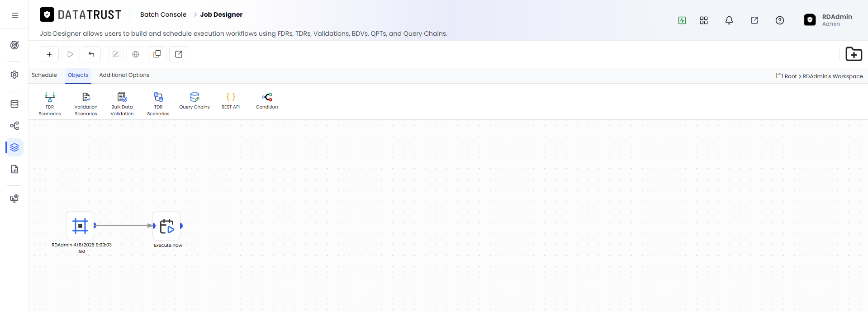868x312 pixels.
Task: Click the start node output connector
Action: click(x=95, y=225)
